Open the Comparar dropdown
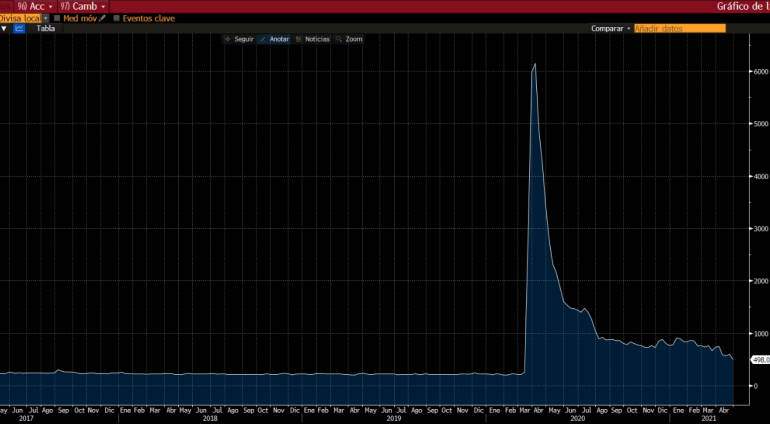Screen dimensions: 770x424 [x=610, y=28]
